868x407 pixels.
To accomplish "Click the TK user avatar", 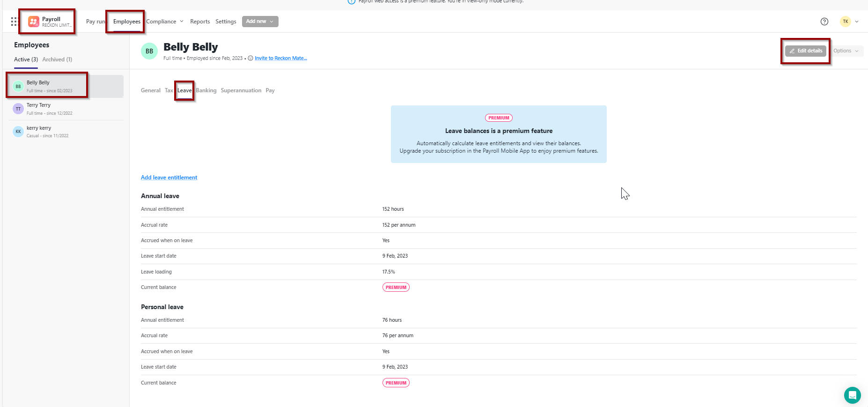I will tap(846, 22).
